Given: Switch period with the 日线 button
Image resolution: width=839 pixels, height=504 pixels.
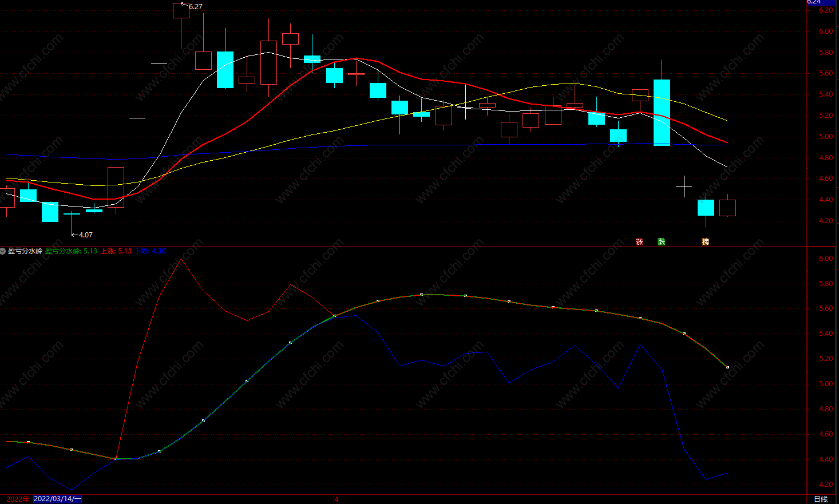Looking at the screenshot, I should [x=821, y=499].
